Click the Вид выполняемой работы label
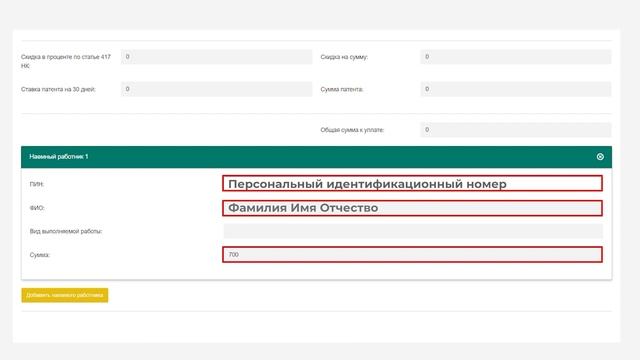 click(x=66, y=231)
